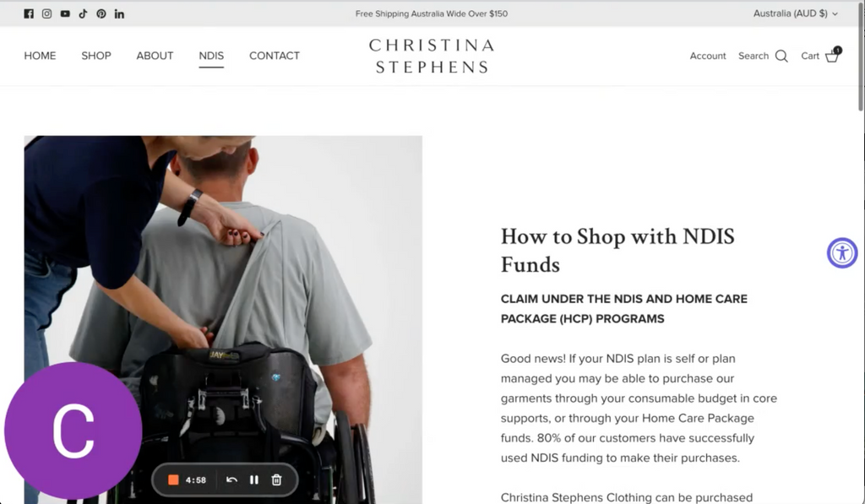Open the accessibility widget button
The image size is (865, 504).
(842, 253)
